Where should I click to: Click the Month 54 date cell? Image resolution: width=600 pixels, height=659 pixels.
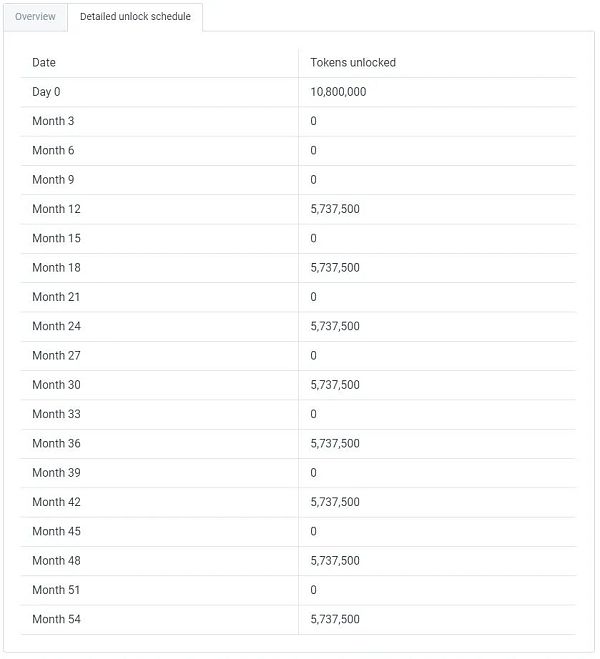coord(56,619)
